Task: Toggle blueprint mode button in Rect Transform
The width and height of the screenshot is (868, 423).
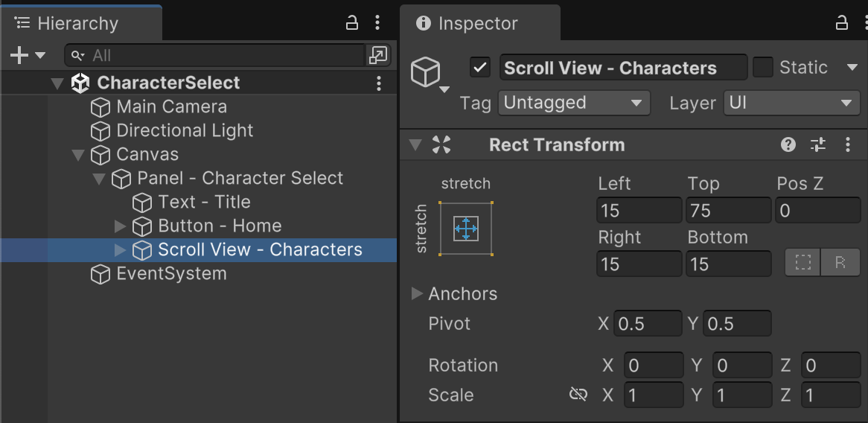Action: coord(803,263)
